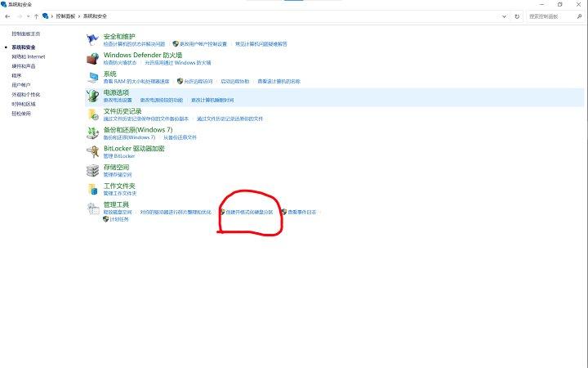The width and height of the screenshot is (588, 368).
Task: Click 查看 RAM 的大小和处理器速度 link
Action: pyautogui.click(x=136, y=82)
